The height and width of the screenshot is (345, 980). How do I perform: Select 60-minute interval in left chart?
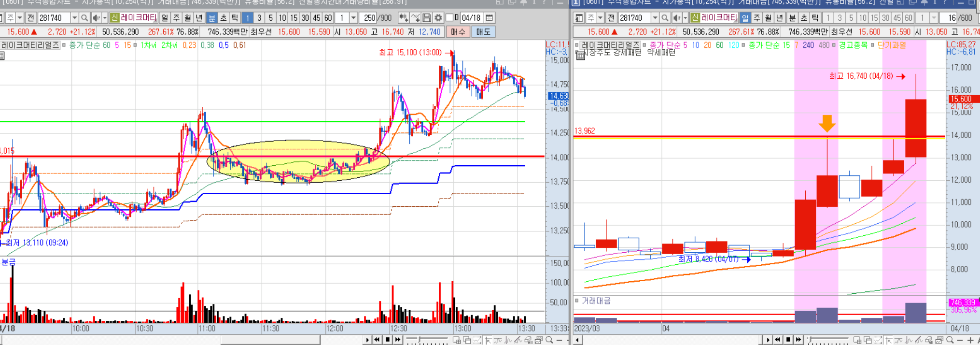[x=328, y=18]
